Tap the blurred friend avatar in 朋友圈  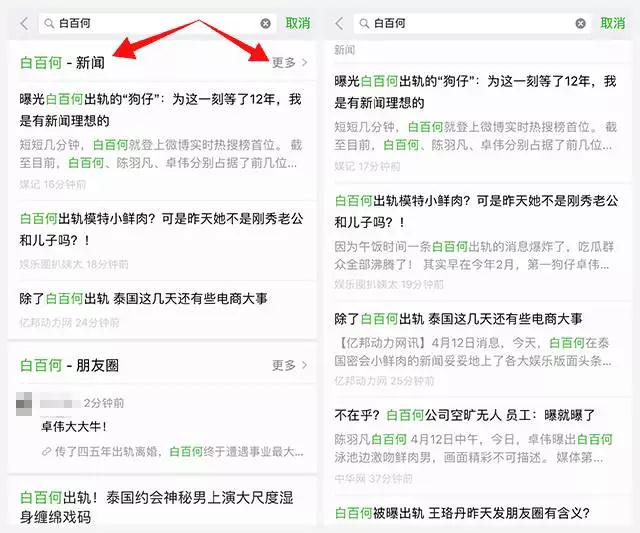pos(24,404)
